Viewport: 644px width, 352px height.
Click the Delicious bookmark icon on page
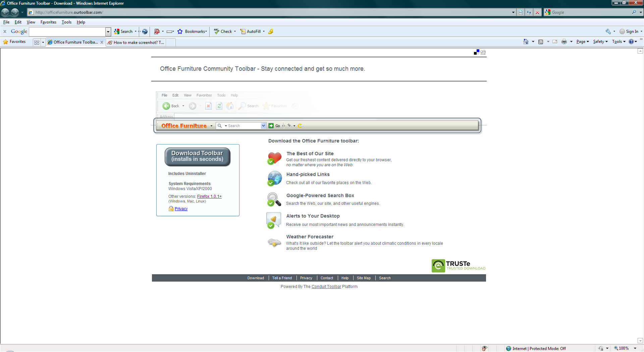point(477,52)
